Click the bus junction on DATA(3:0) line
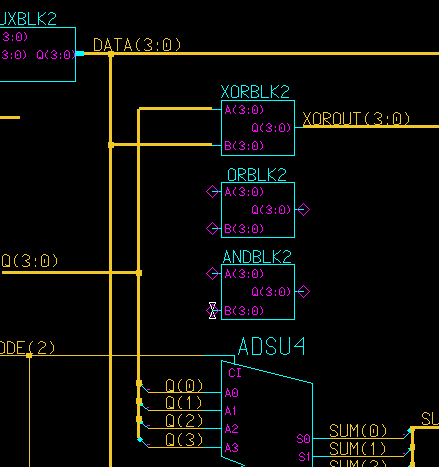The image size is (439, 467). point(111,54)
